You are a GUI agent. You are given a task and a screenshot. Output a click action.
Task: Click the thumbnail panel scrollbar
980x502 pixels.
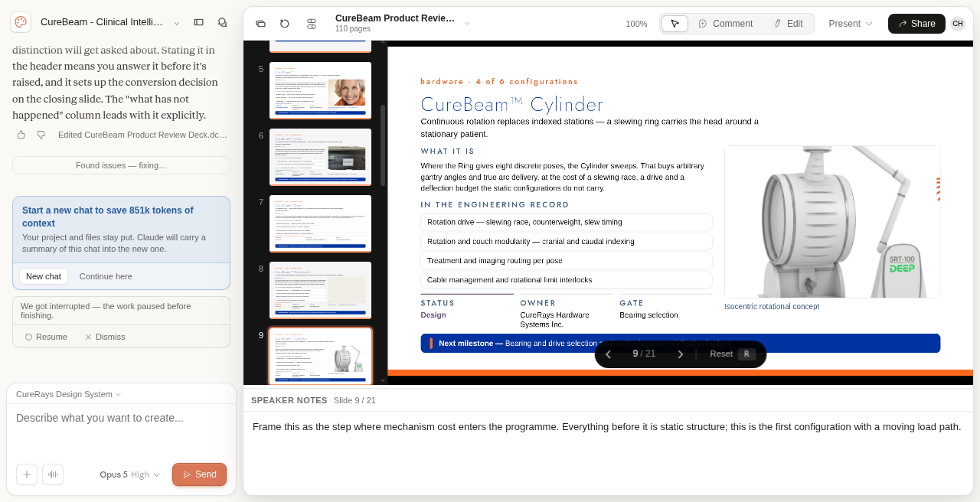383,145
